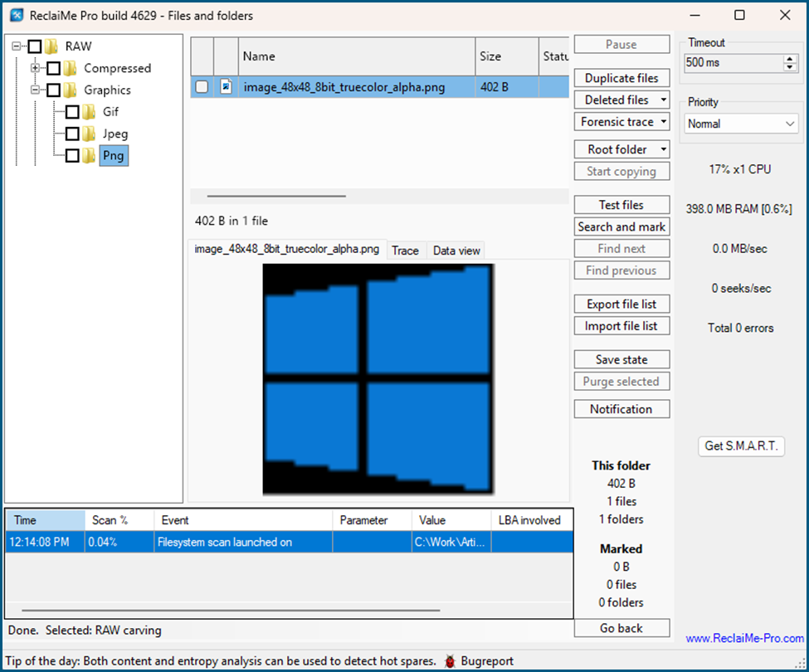The image size is (809, 672).
Task: Select the Compressed tree item label
Action: click(x=118, y=69)
